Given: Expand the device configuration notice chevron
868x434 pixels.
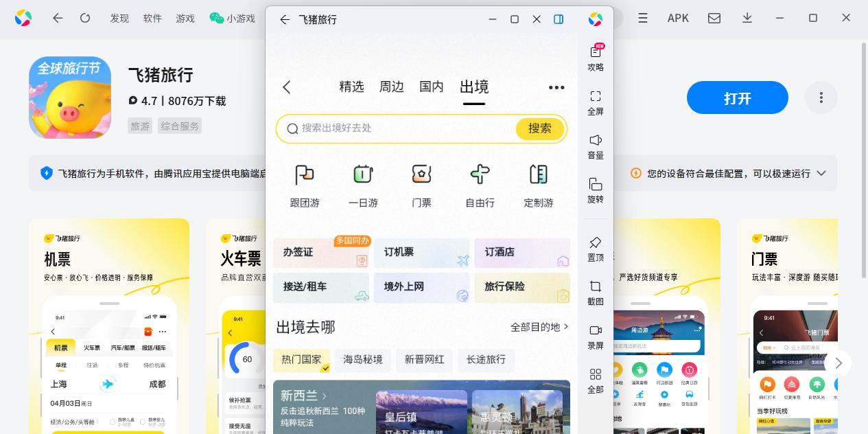Looking at the screenshot, I should [x=821, y=174].
